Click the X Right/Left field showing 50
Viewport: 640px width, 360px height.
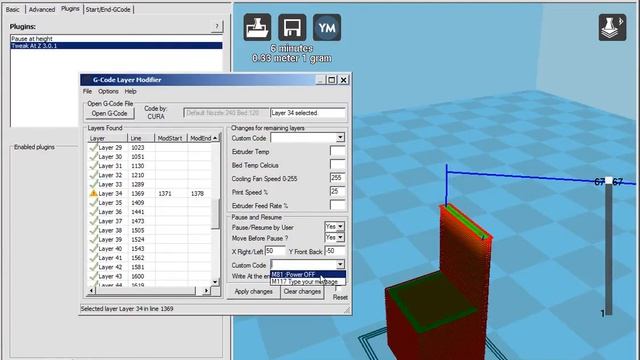275,251
